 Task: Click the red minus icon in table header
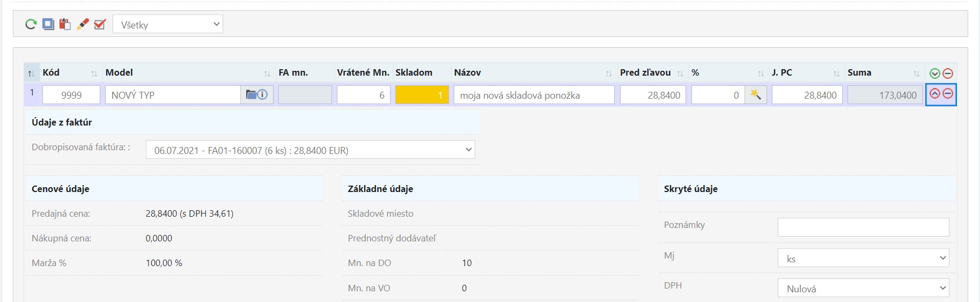(x=948, y=73)
